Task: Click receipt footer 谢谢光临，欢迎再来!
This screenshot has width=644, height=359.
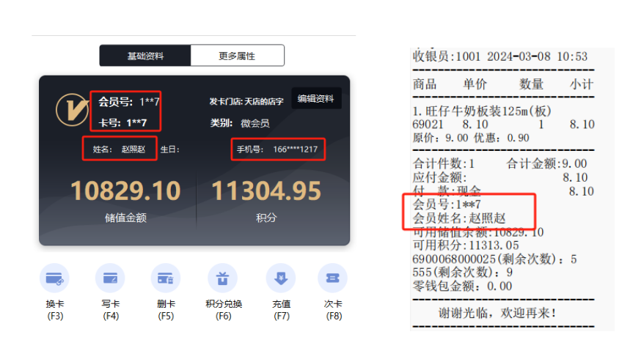Action: [498, 314]
